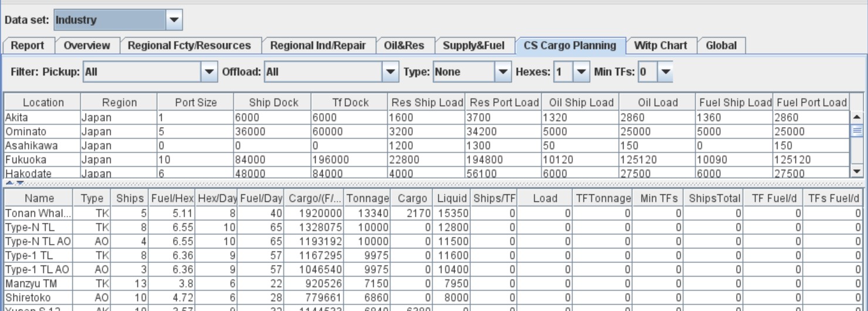Switch to the Overview tab
Image resolution: width=868 pixels, height=311 pixels.
click(x=87, y=46)
